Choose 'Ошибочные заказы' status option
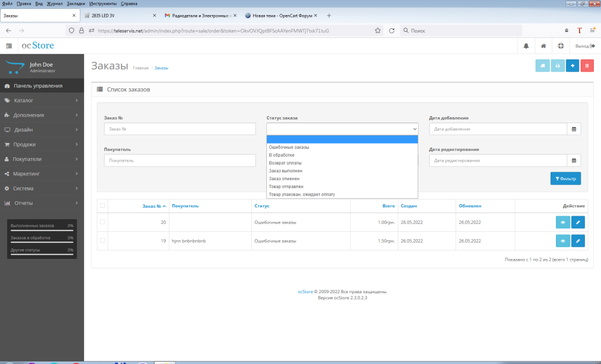The image size is (601, 364). (x=343, y=147)
